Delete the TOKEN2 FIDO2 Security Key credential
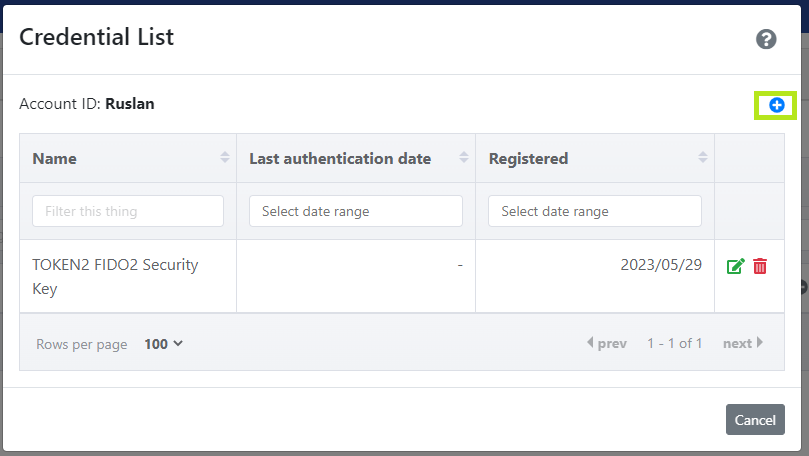 coord(760,266)
